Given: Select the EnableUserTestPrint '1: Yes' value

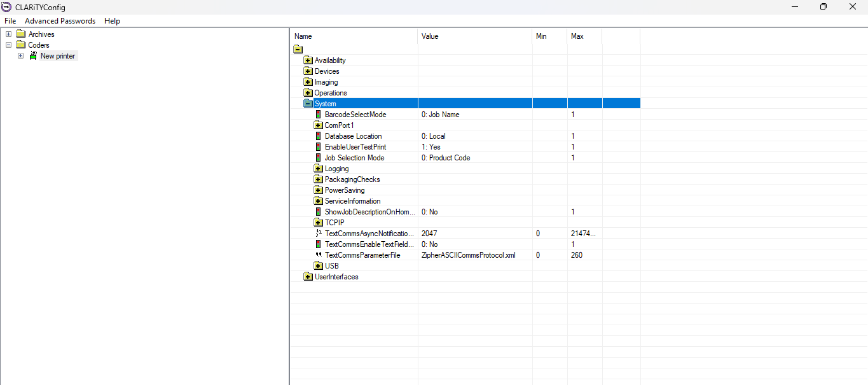Looking at the screenshot, I should (431, 147).
